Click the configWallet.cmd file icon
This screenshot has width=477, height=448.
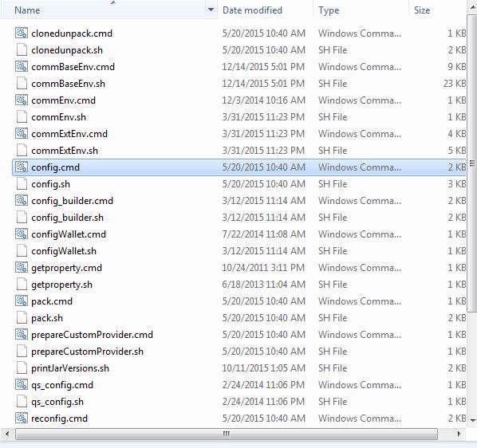(22, 234)
